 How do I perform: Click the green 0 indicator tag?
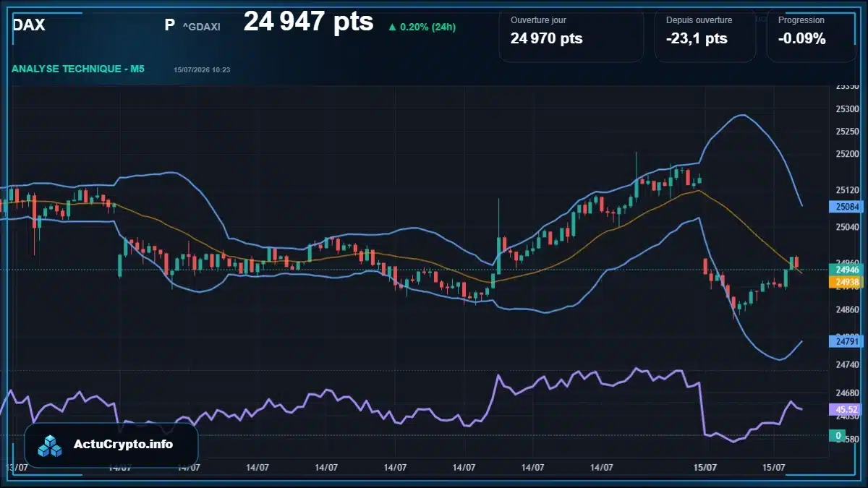tap(838, 435)
